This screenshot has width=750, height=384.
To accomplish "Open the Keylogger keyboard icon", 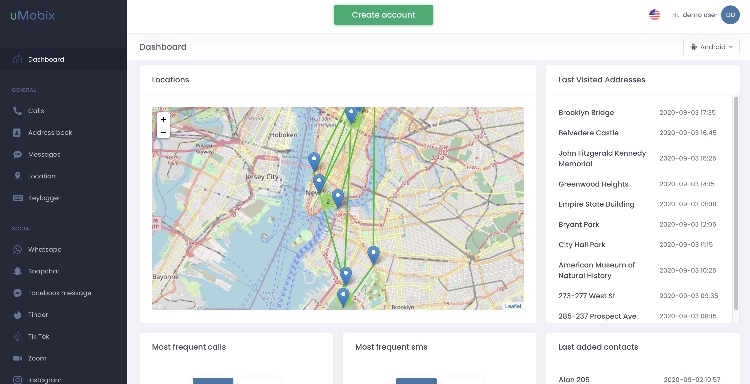I will [x=18, y=198].
